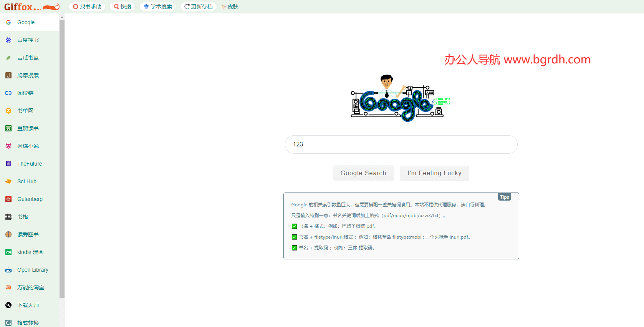Viewport: 644px width, 327px height.
Task: Click the TheFuture purple icon
Action: click(8, 164)
